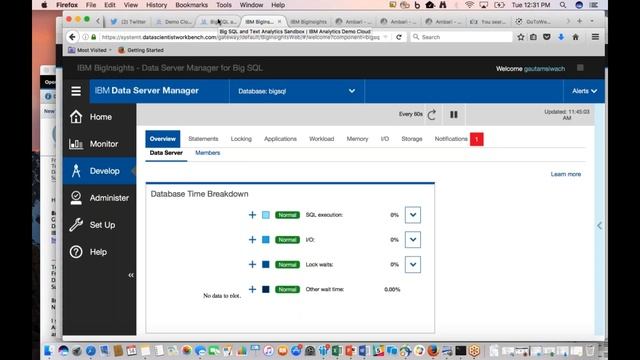
Task: Switch to the Members sub-tab
Action: coord(208,153)
